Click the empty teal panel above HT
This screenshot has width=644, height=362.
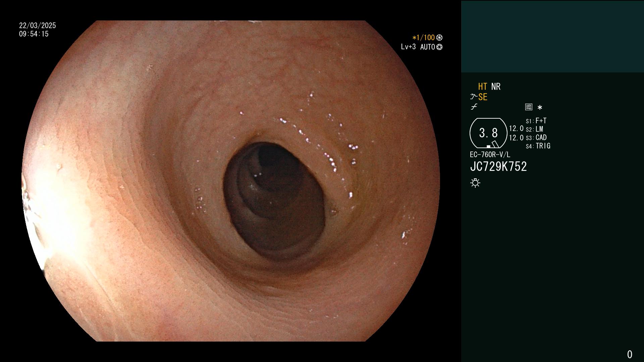coord(552,36)
